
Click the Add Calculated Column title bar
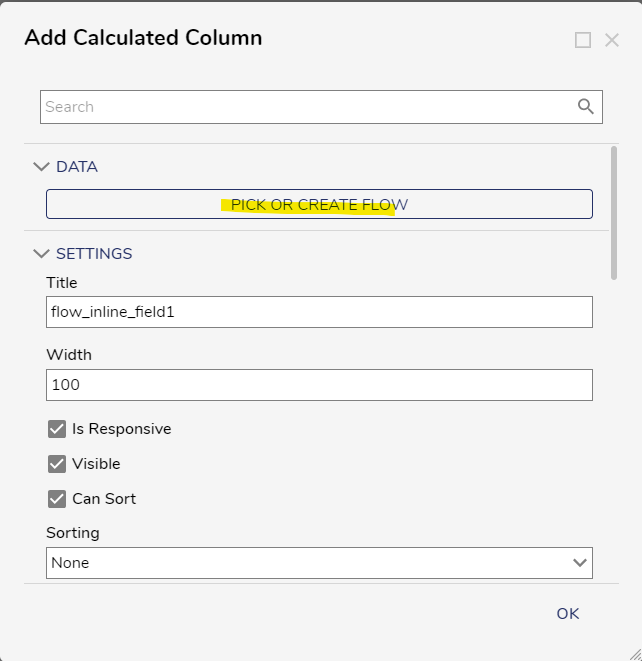(x=143, y=38)
